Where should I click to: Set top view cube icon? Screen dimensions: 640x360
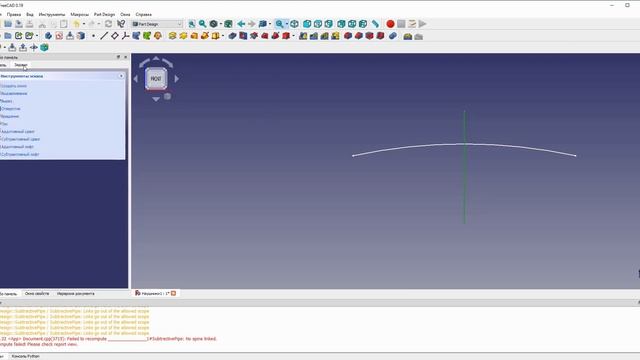(318, 24)
